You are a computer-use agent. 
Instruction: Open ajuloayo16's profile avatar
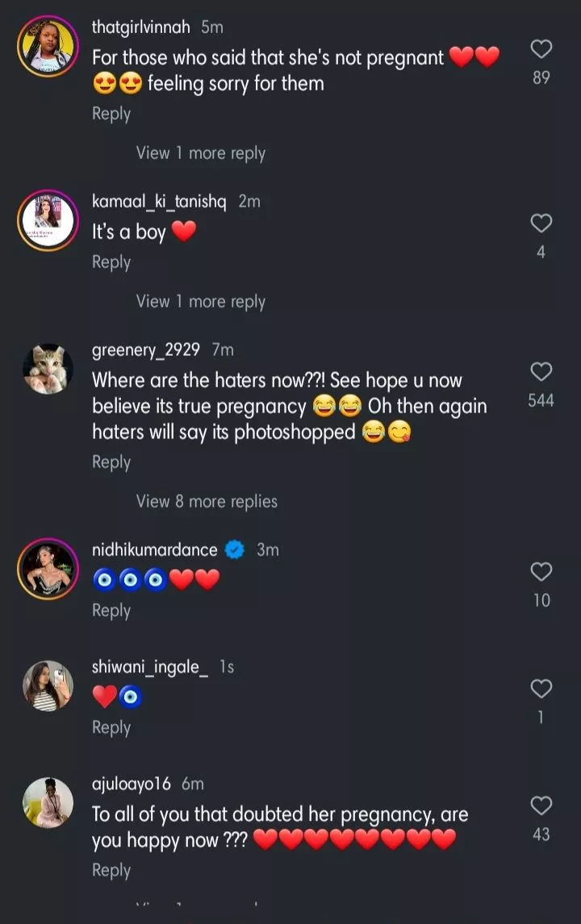47,803
